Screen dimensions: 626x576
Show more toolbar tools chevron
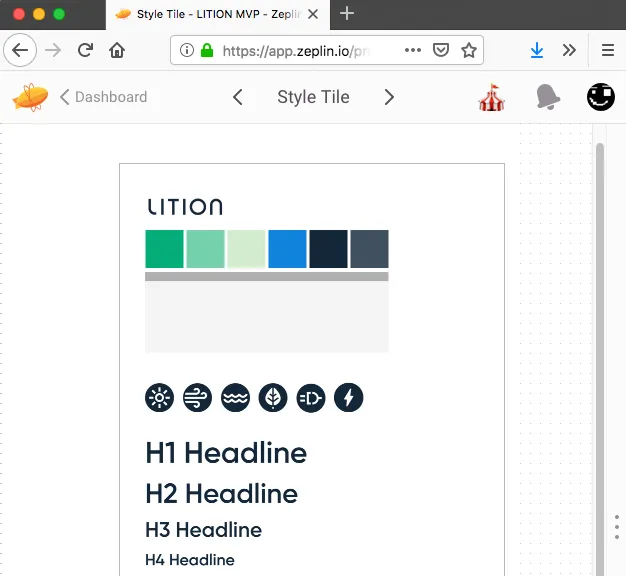coord(569,50)
